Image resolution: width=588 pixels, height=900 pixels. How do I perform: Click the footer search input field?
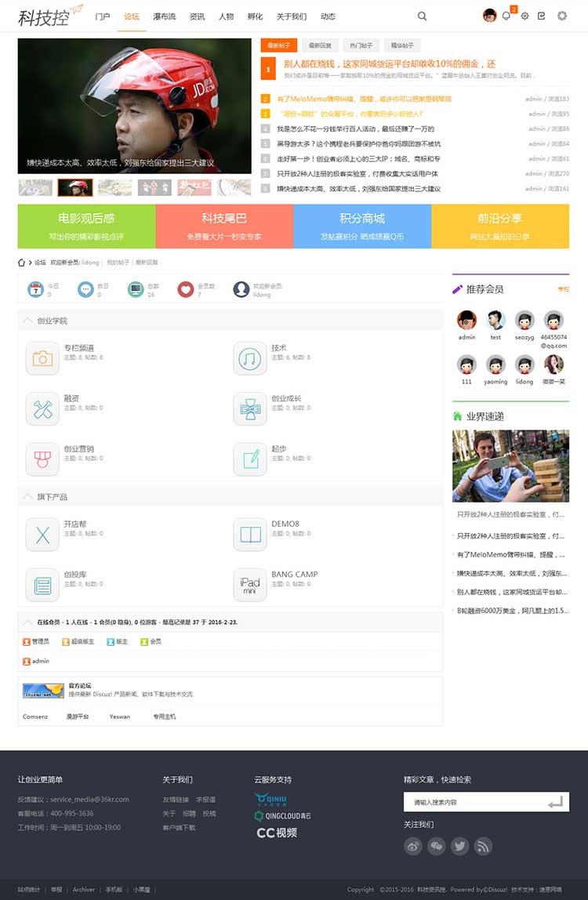(470, 802)
